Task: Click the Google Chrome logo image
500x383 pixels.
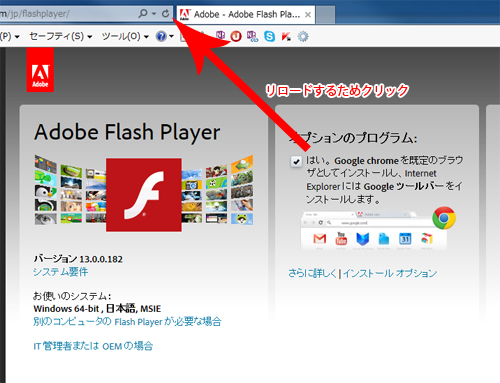Action: [x=444, y=218]
